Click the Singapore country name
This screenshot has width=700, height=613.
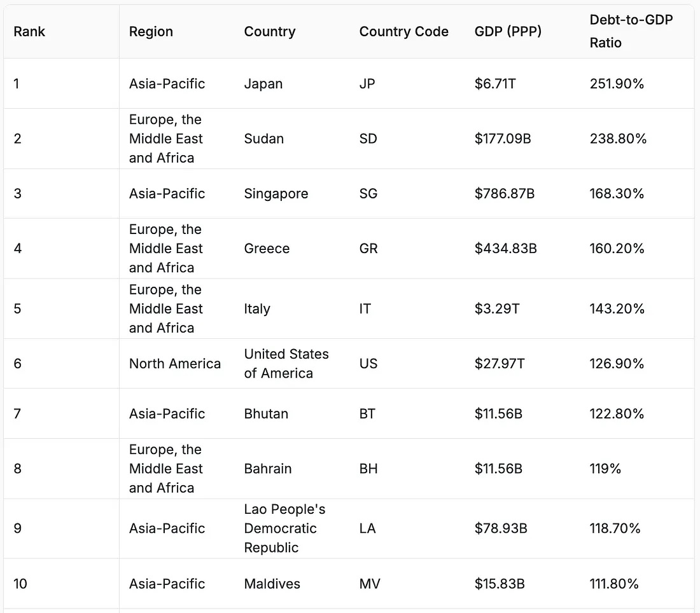tap(276, 193)
